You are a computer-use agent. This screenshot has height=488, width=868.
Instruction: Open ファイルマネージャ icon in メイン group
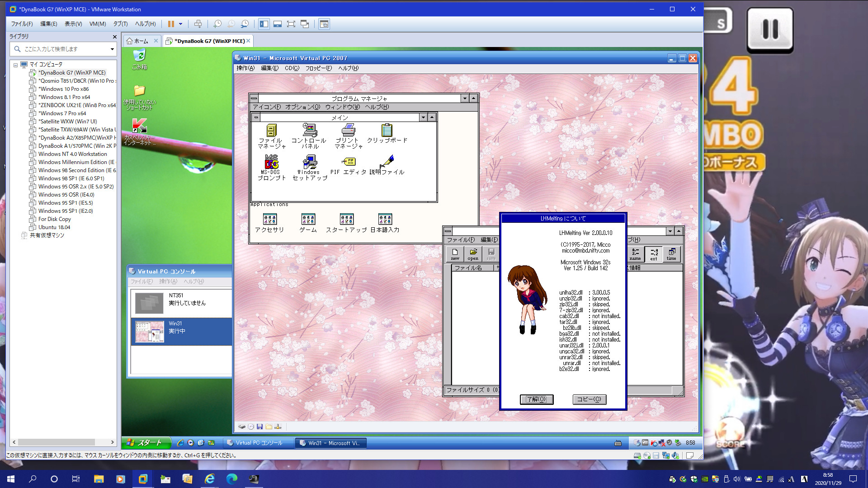(271, 136)
